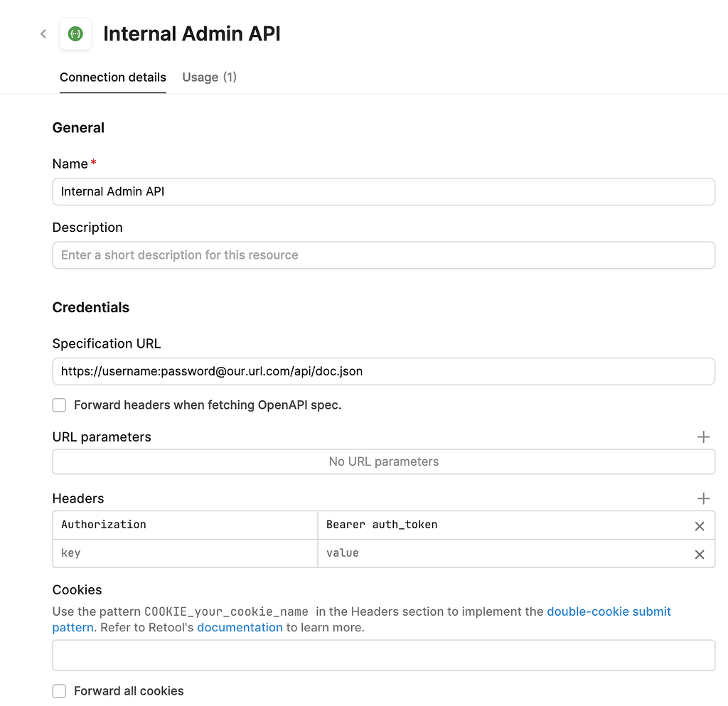Remove the key/value header row
This screenshot has height=706, width=728.
(699, 553)
